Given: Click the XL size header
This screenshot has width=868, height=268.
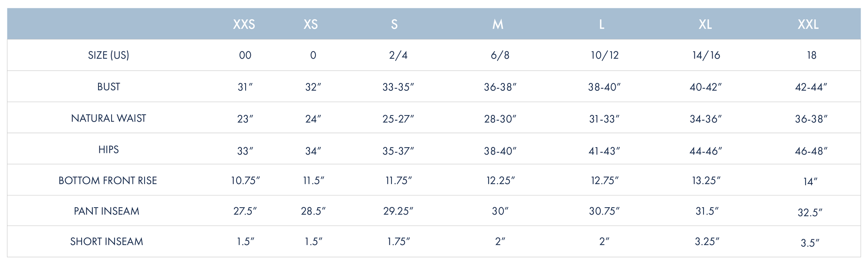Looking at the screenshot, I should [705, 24].
